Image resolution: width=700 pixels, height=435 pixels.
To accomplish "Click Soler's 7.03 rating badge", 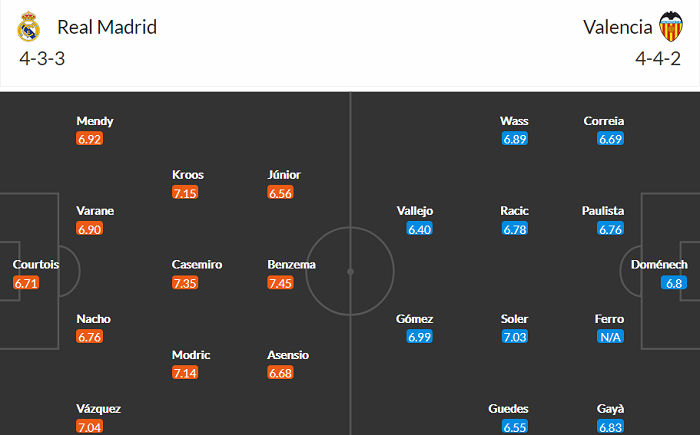I will [515, 337].
